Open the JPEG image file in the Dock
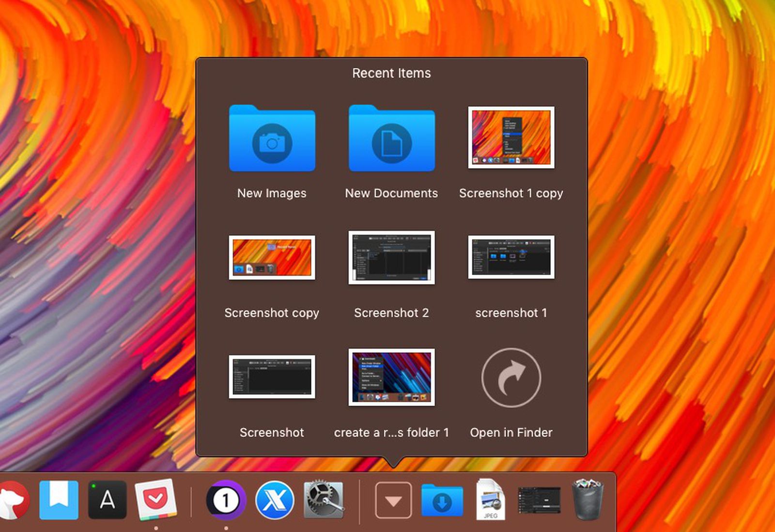 490,501
